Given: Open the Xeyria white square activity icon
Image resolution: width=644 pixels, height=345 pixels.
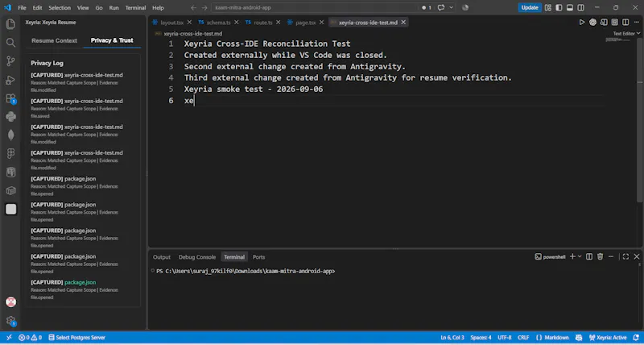Looking at the screenshot, I should 10,210.
